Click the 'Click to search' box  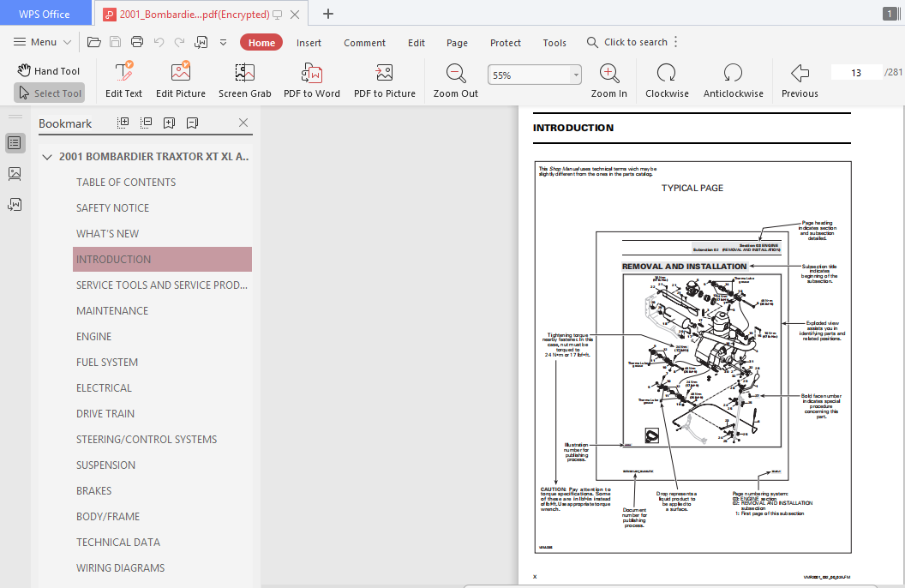click(626, 42)
